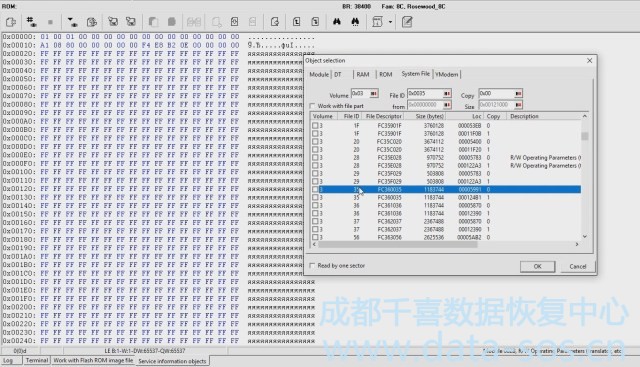The image size is (640, 367).
Task: Click Cancel in the Object selection dialog
Action: [x=578, y=267]
